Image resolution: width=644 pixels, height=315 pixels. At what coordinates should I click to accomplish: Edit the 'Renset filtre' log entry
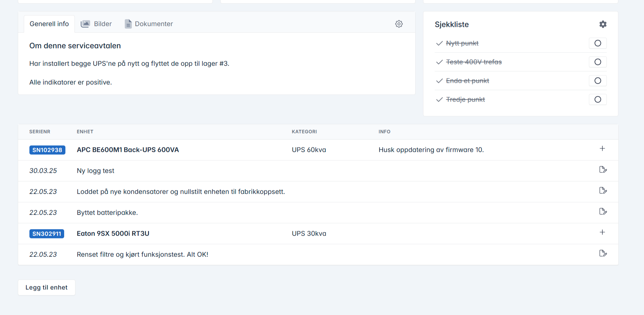[603, 253]
